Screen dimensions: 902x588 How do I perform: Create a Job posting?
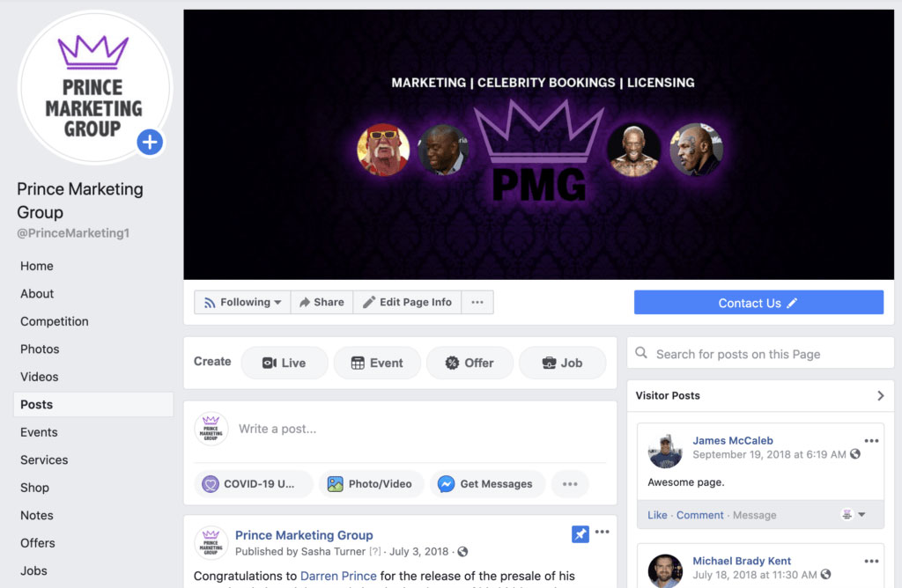563,363
